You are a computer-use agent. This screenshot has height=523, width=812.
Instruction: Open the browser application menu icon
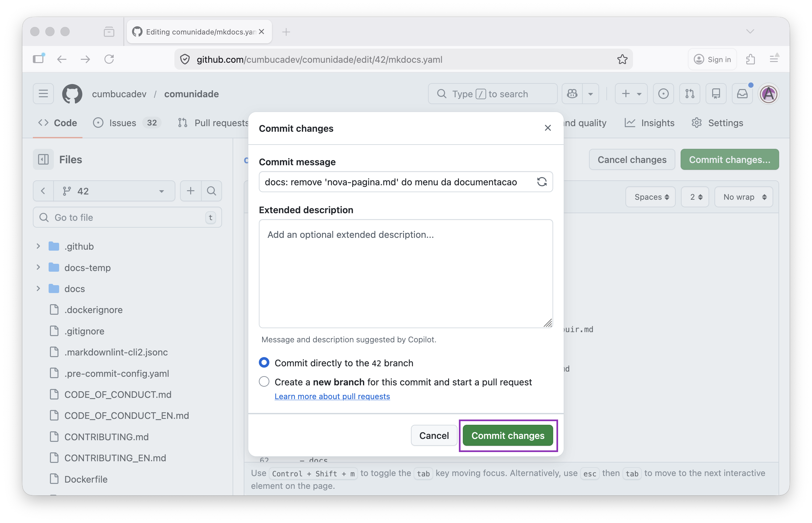pyautogui.click(x=774, y=59)
